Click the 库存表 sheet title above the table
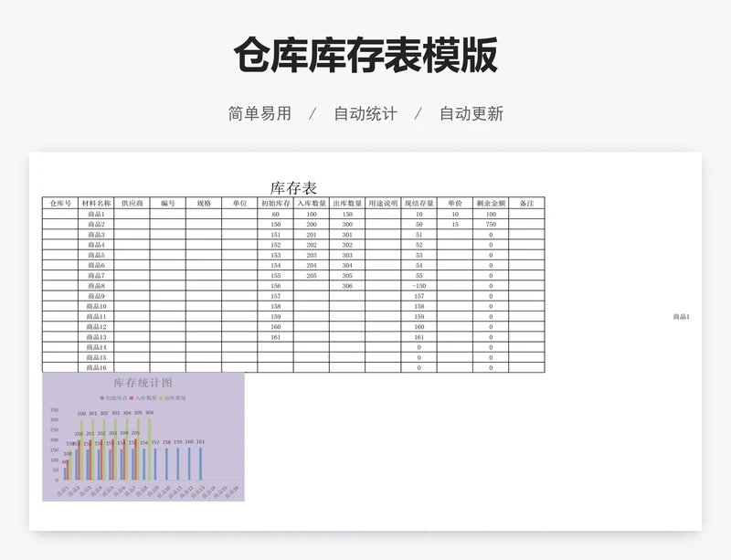The width and height of the screenshot is (731, 560). (x=293, y=188)
